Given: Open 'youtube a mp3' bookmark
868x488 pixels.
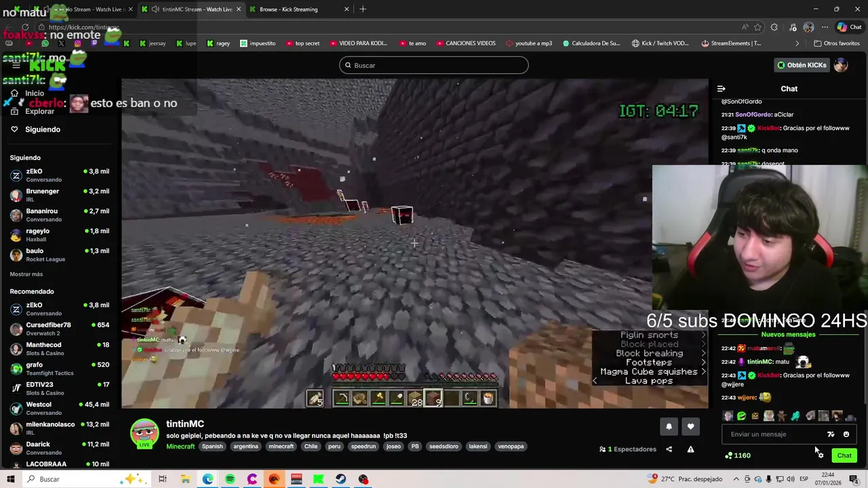Looking at the screenshot, I should [529, 43].
